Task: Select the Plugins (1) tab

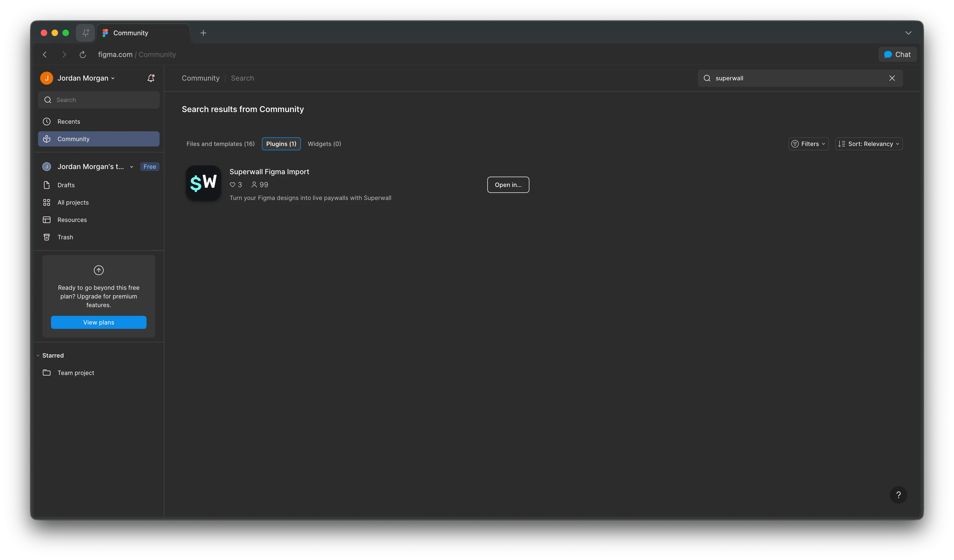Action: [281, 144]
